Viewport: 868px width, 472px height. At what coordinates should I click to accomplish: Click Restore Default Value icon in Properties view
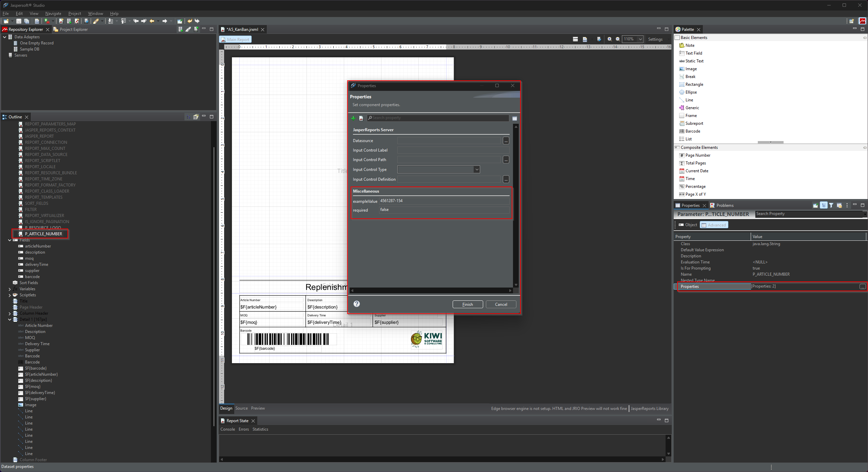[x=839, y=205]
